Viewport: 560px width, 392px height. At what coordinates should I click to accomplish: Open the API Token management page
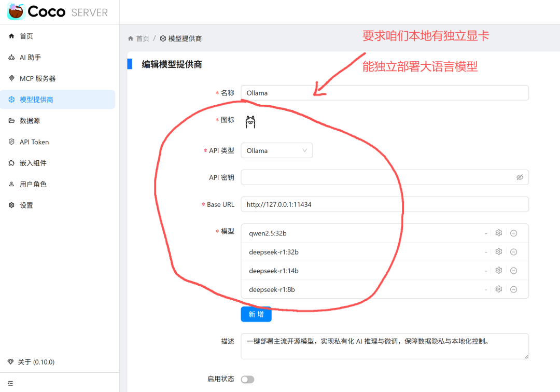36,142
